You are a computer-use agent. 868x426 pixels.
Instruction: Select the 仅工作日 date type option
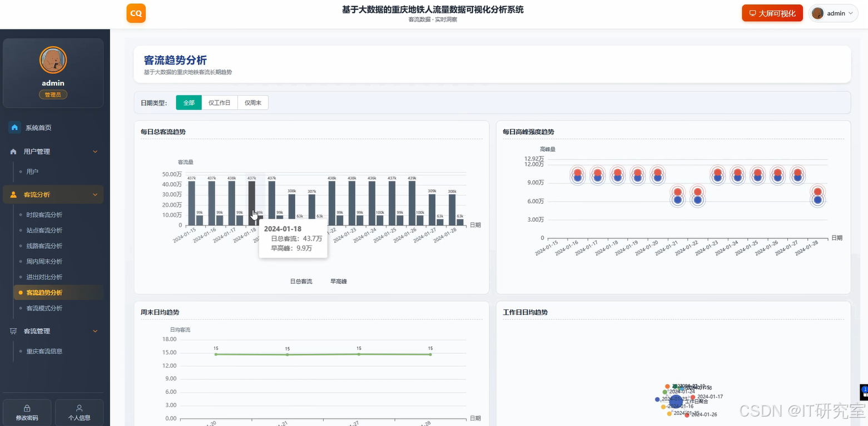[x=220, y=103]
